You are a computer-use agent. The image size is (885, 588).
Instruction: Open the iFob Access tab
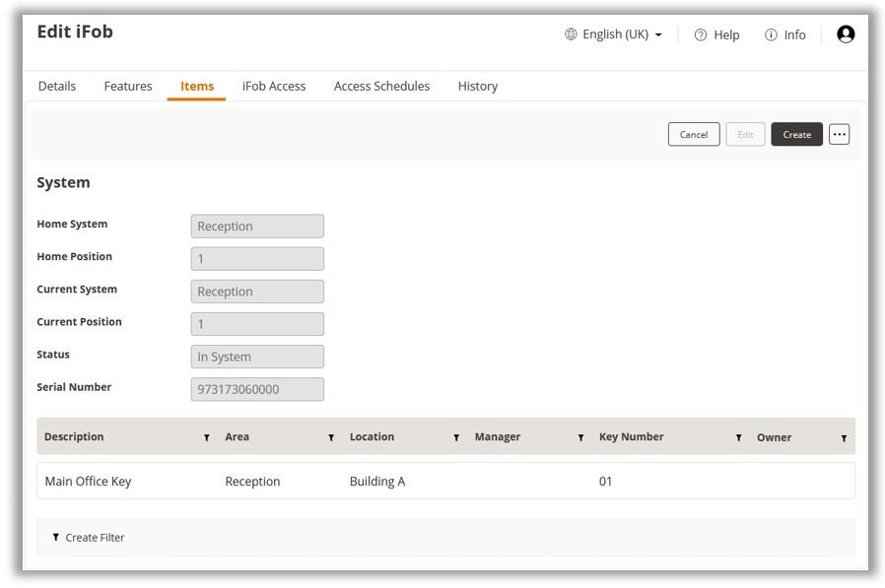(x=274, y=87)
